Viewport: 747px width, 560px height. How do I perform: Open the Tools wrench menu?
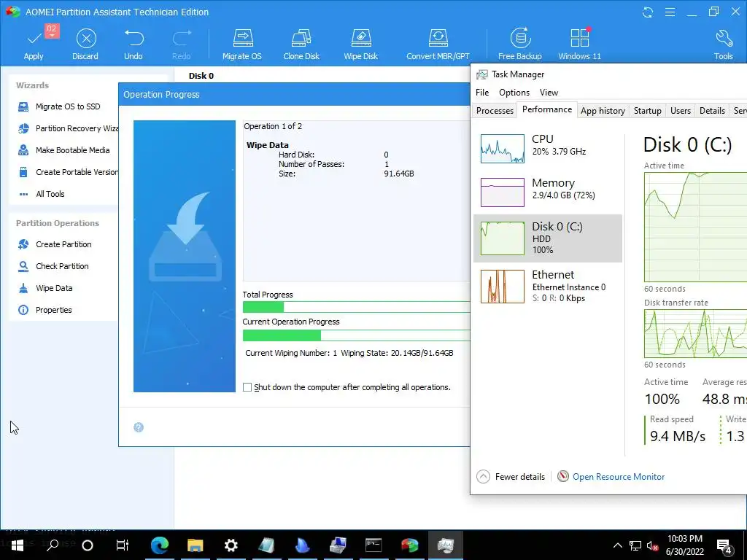click(723, 44)
